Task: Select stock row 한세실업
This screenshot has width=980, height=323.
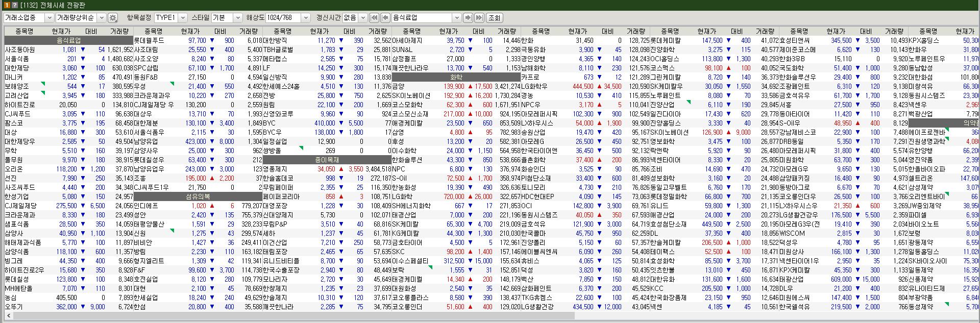Action: click(198, 297)
